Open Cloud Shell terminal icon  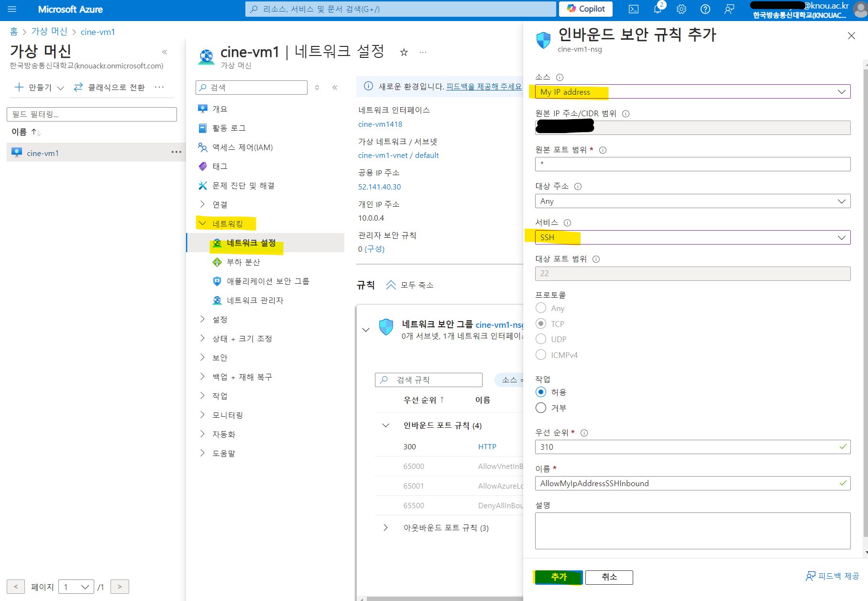pyautogui.click(x=634, y=9)
